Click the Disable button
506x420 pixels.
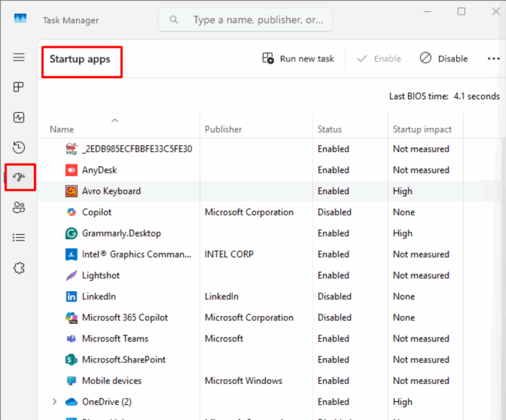[x=444, y=59]
